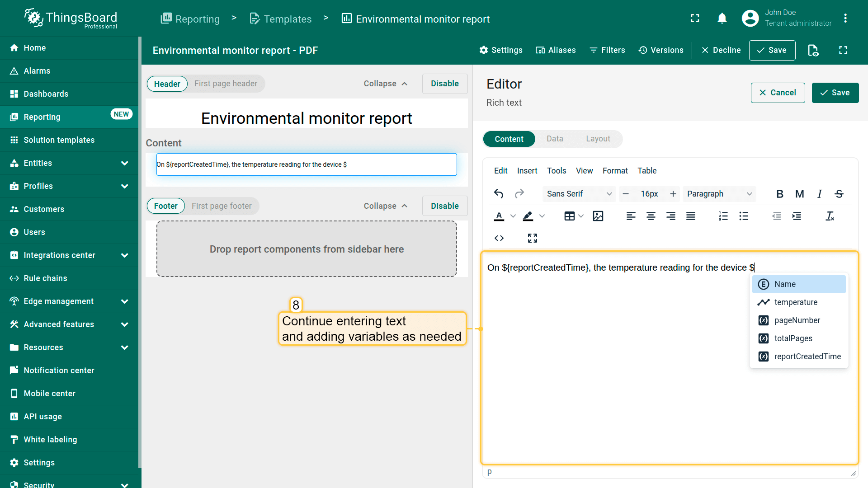This screenshot has height=488, width=868.
Task: Align text right
Action: click(x=671, y=216)
